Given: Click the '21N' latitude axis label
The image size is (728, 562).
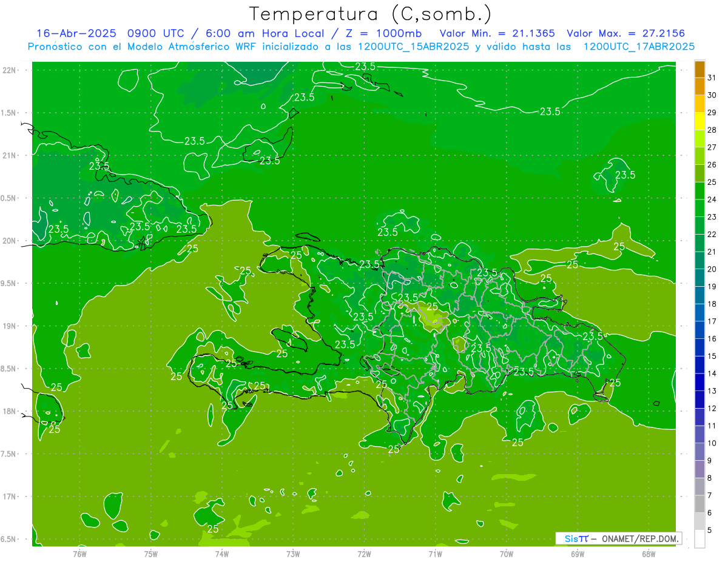Looking at the screenshot, I should tap(9, 156).
